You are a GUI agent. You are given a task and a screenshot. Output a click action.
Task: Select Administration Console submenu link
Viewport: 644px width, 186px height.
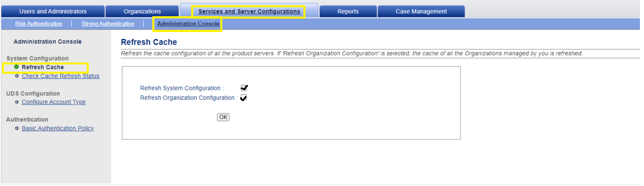click(188, 24)
